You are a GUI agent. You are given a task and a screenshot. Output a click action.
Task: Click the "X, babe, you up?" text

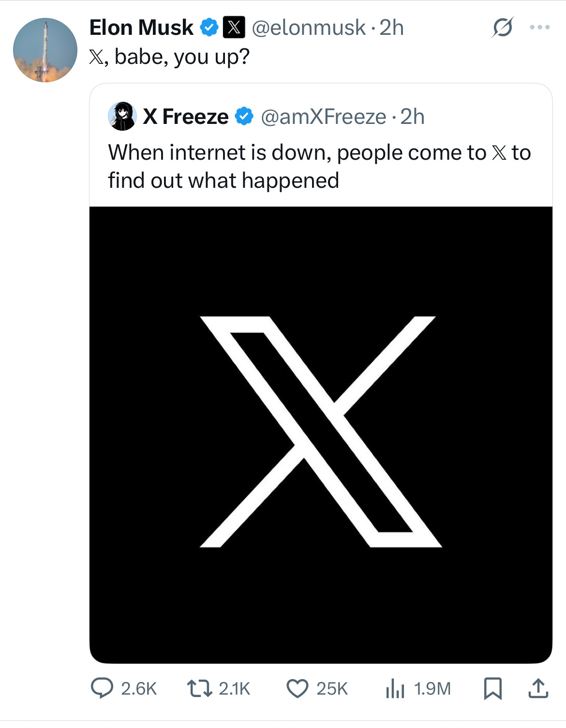click(x=169, y=57)
